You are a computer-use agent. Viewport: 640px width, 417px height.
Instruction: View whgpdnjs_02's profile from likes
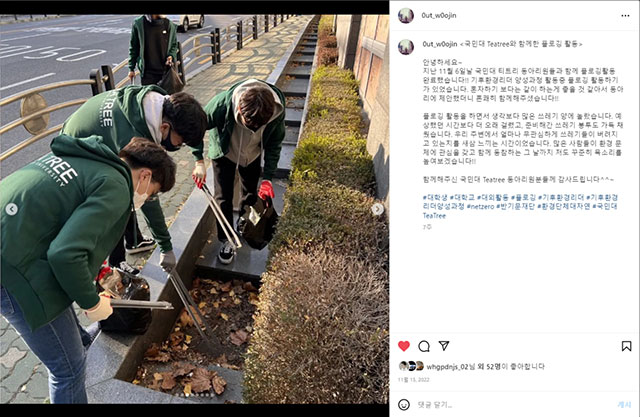[447, 367]
